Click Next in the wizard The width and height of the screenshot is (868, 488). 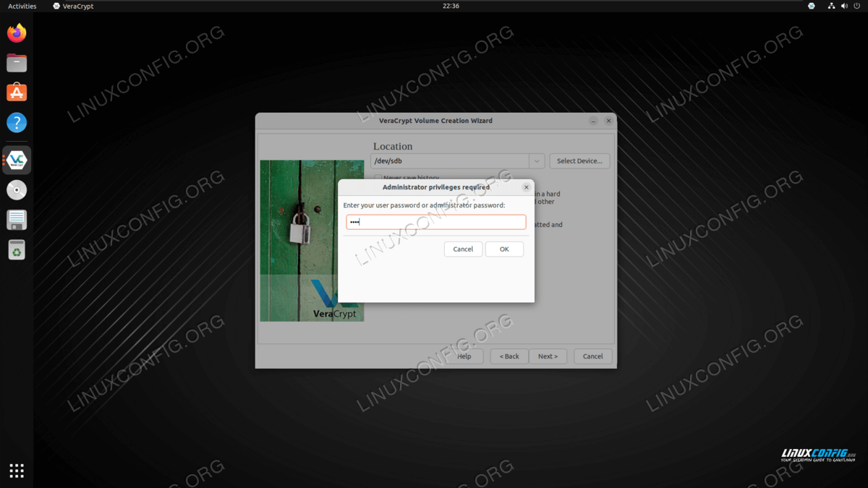pyautogui.click(x=548, y=356)
